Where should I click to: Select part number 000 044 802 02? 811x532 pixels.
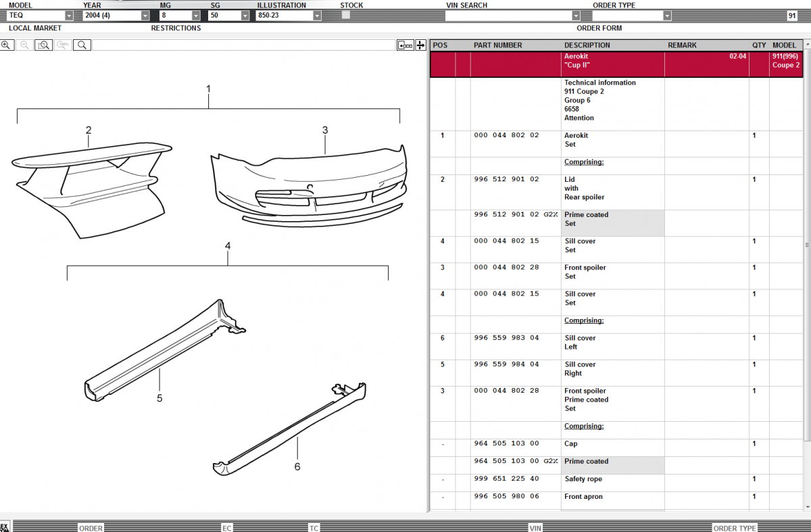click(507, 136)
